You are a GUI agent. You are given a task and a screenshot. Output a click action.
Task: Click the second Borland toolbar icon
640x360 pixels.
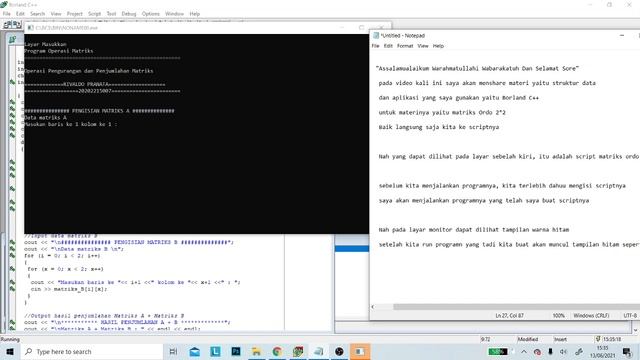(x=17, y=25)
